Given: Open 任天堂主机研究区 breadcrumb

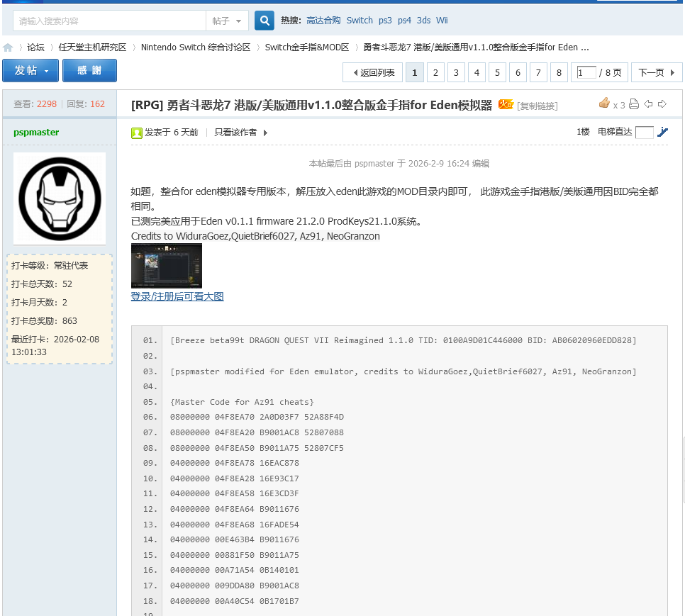Looking at the screenshot, I should click(x=92, y=47).
